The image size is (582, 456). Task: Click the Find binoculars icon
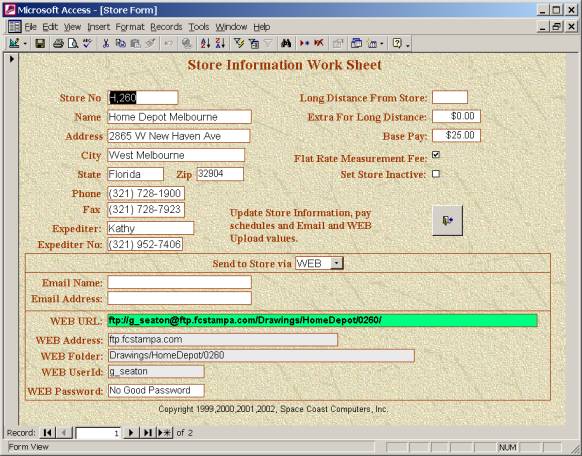point(286,43)
